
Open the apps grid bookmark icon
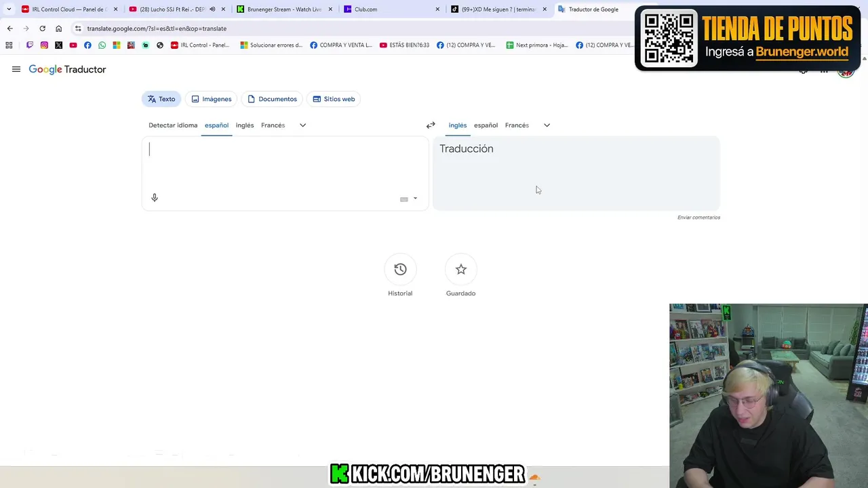(9, 45)
